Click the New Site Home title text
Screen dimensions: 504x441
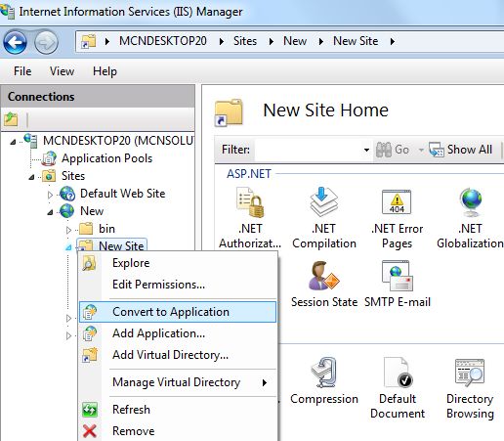pyautogui.click(x=325, y=110)
